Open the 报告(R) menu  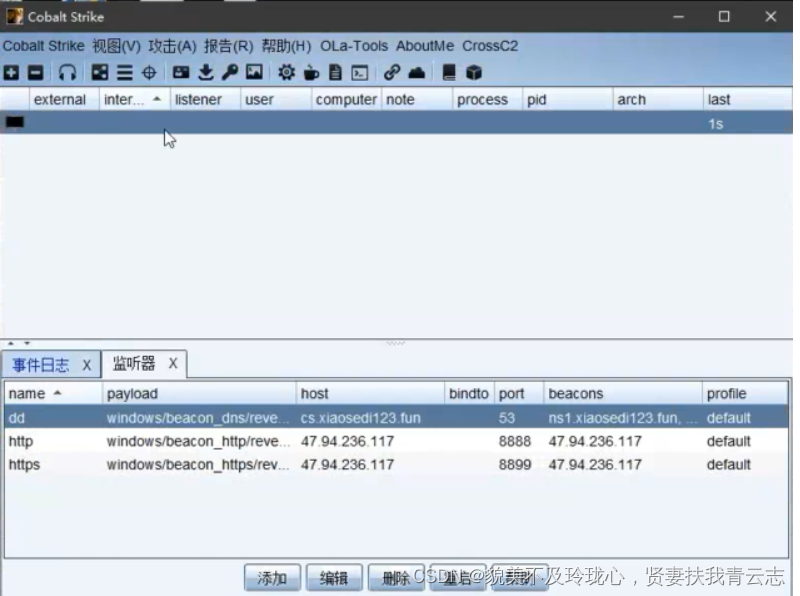coord(229,46)
